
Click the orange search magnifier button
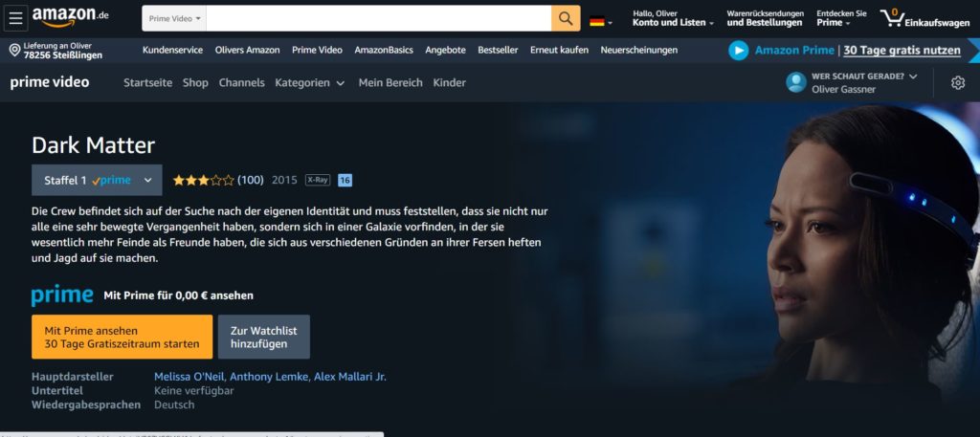point(566,18)
